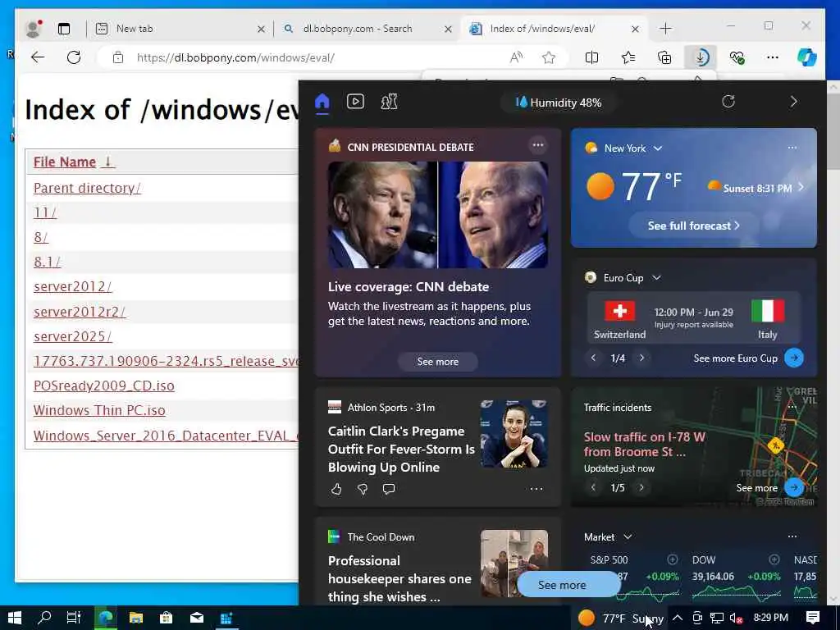Image resolution: width=840 pixels, height=630 pixels.
Task: Open a new tab with the plus button
Action: pos(665,29)
